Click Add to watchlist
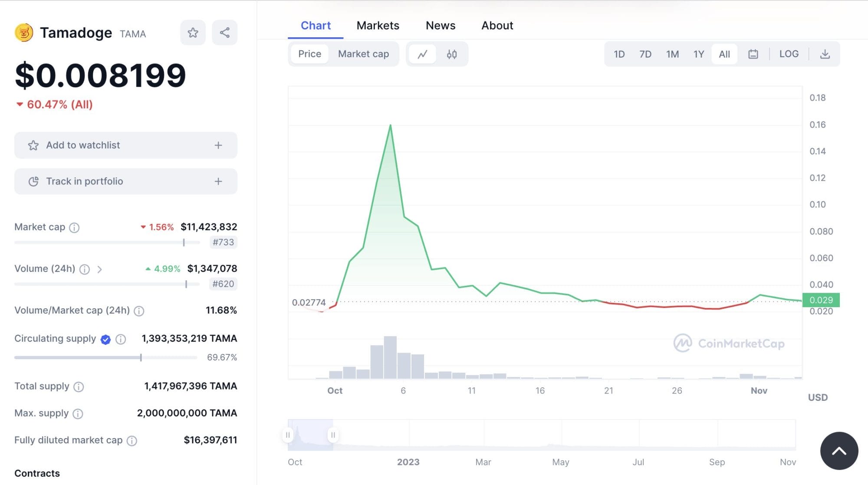The width and height of the screenshot is (868, 485). [125, 145]
